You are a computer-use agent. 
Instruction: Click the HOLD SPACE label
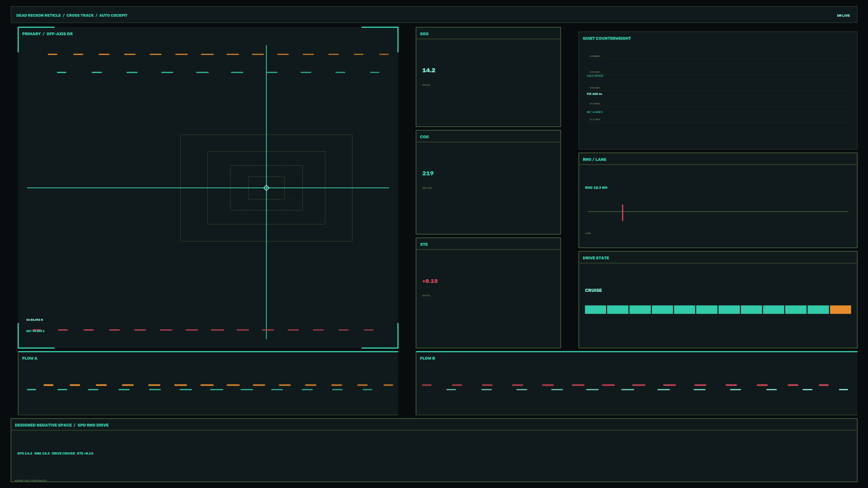[x=595, y=76]
